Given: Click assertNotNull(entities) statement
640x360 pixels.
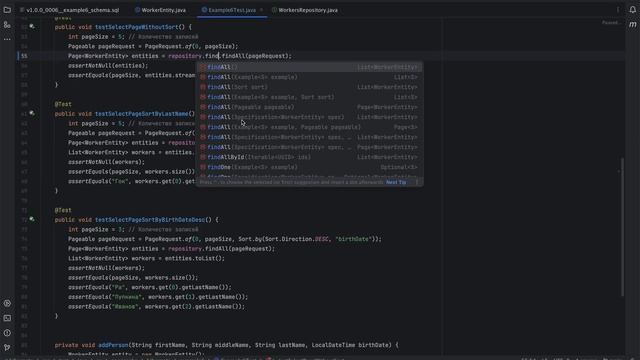Looking at the screenshot, I should click(108, 66).
